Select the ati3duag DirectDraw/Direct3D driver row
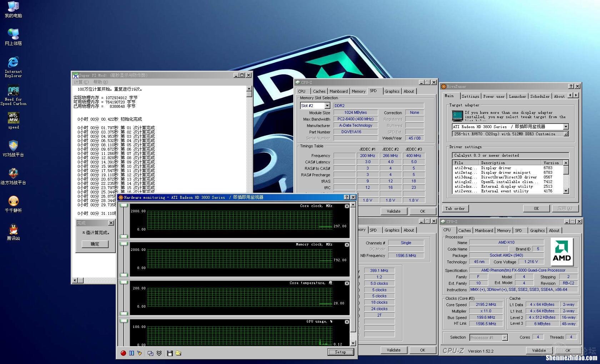Viewport: 600px width, 364px height. 507,177
